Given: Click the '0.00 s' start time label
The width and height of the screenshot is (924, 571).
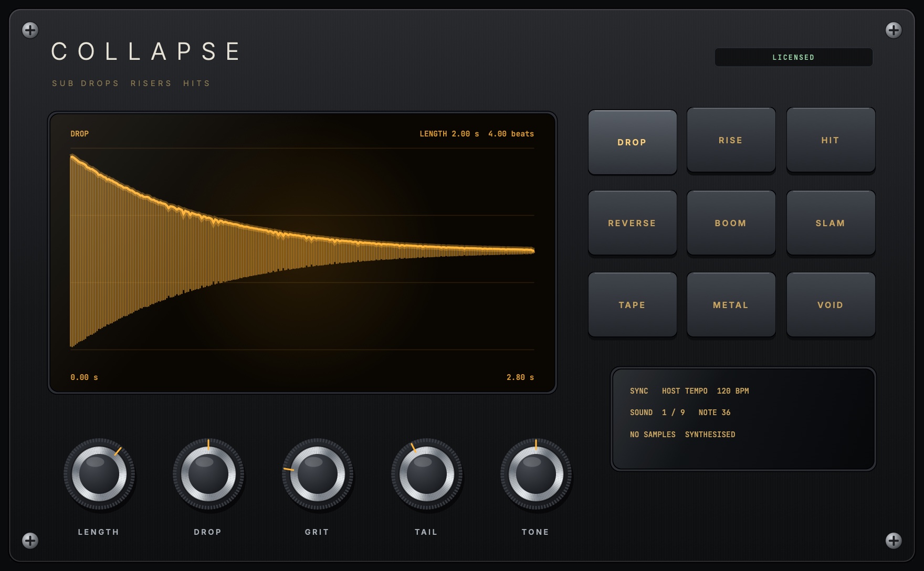Looking at the screenshot, I should coord(84,377).
